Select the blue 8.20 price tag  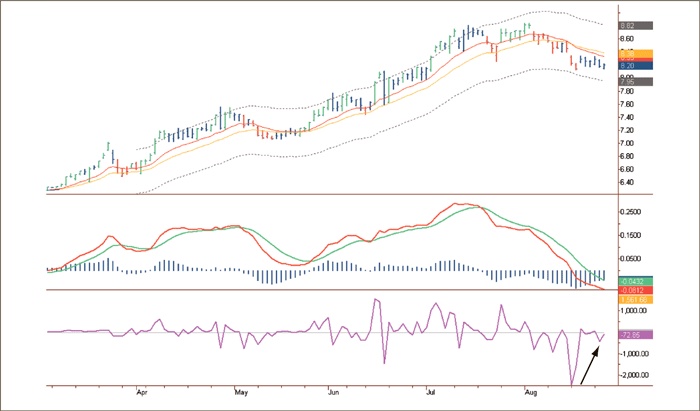[x=635, y=65]
